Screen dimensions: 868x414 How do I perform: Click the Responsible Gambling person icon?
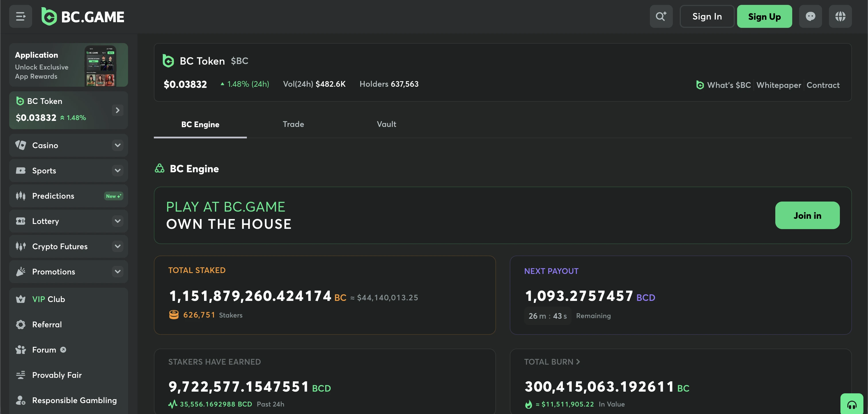(x=21, y=400)
